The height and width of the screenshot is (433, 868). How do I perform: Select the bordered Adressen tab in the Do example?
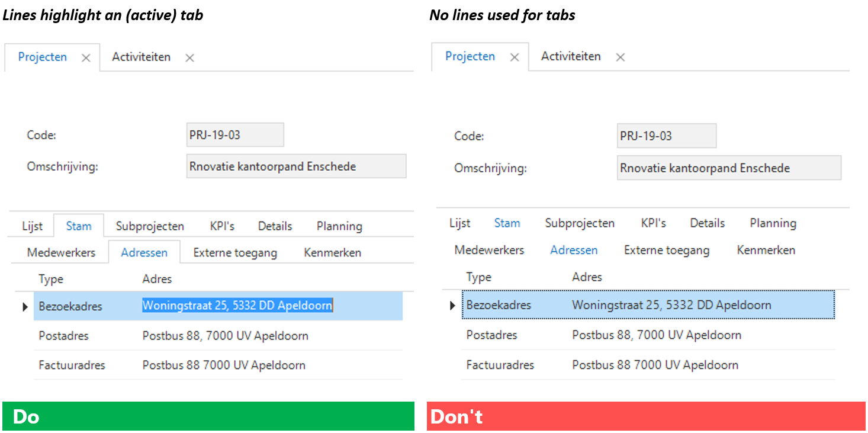144,253
